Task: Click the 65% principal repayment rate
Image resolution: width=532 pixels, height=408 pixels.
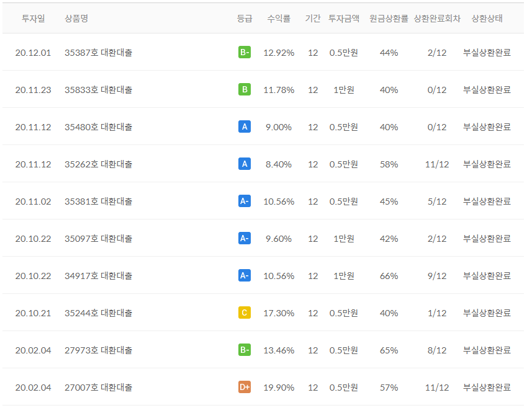Action: 389,351
